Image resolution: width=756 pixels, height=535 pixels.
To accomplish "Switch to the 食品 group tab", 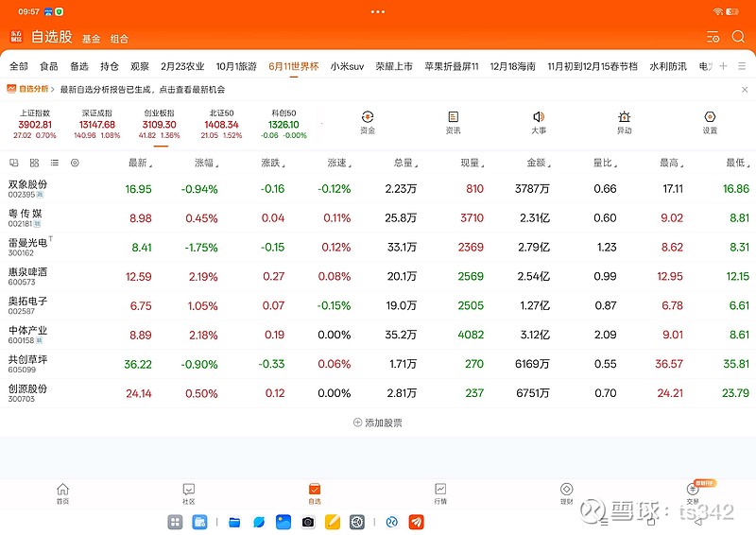I will (49, 66).
